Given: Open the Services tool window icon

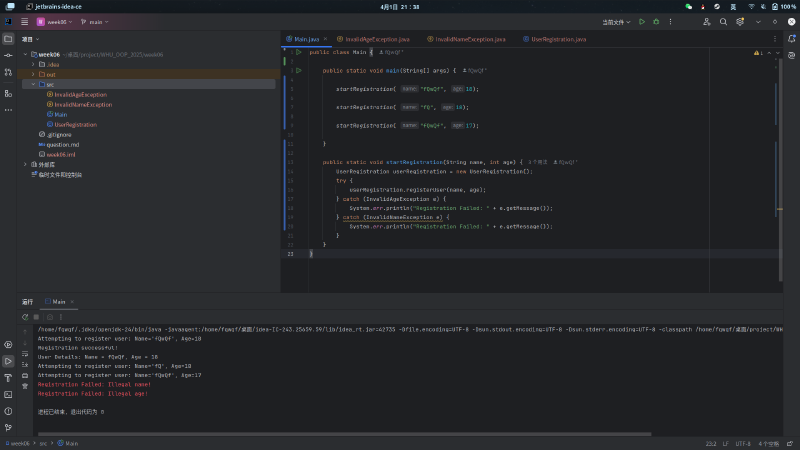Looking at the screenshot, I should [8, 344].
